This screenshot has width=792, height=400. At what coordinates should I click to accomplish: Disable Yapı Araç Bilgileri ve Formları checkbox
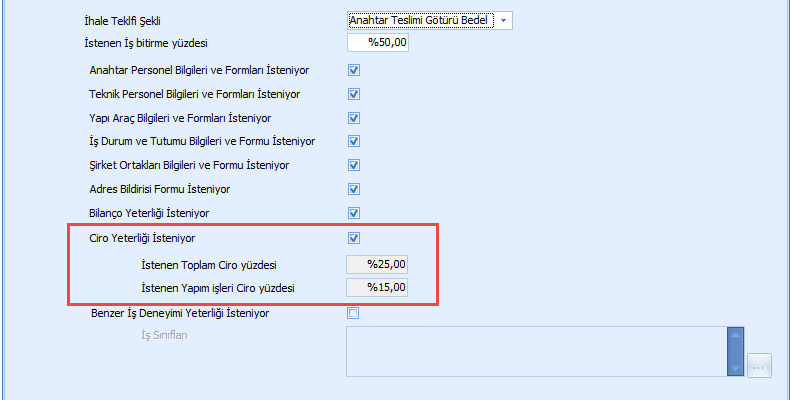coord(353,118)
